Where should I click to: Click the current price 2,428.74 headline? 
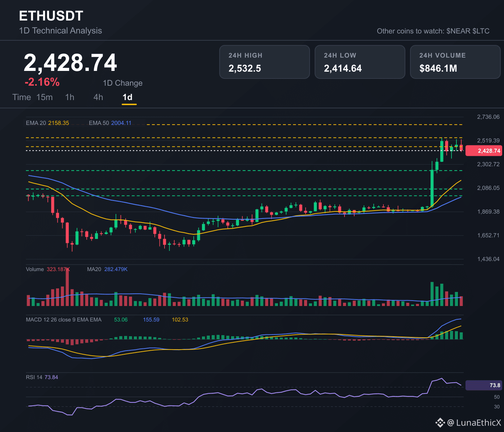[71, 63]
